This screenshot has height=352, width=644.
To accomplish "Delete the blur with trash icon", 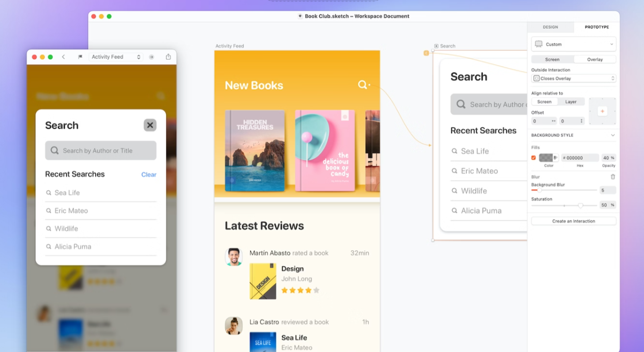I will (x=613, y=177).
